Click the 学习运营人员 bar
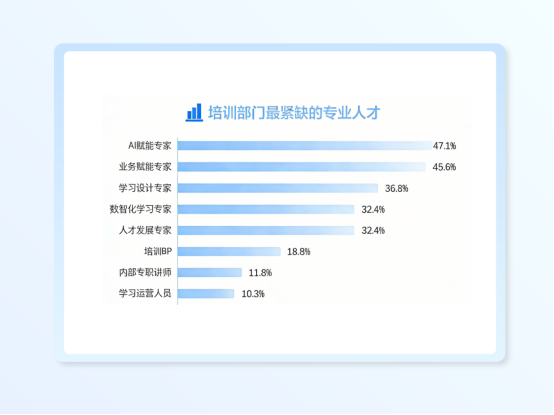This screenshot has width=554, height=415. [206, 294]
